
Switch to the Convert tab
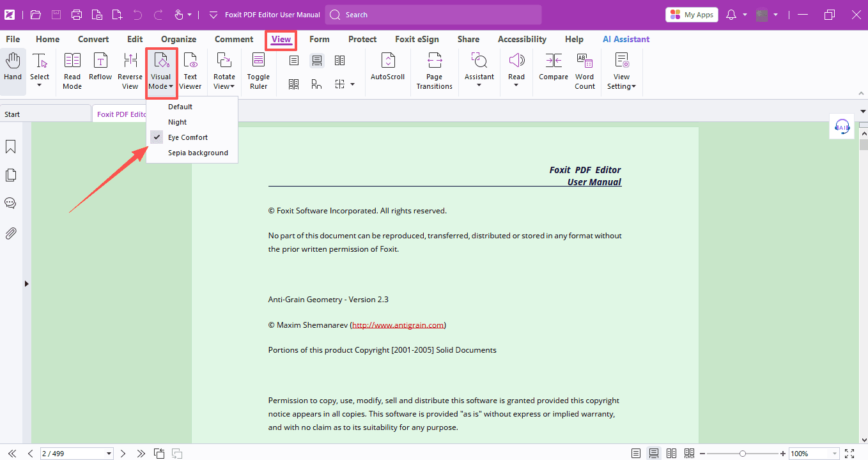click(93, 39)
